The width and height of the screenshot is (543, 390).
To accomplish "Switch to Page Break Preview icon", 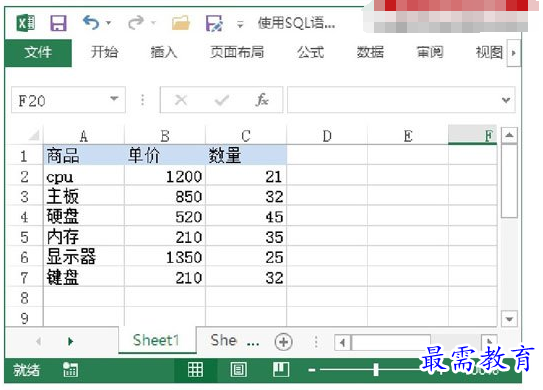I will pyautogui.click(x=281, y=370).
